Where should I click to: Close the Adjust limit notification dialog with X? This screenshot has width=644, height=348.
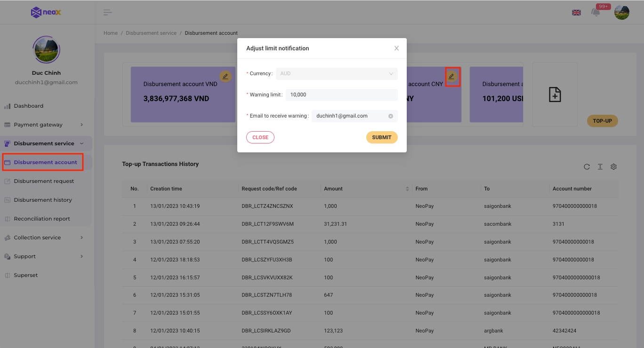coord(396,48)
